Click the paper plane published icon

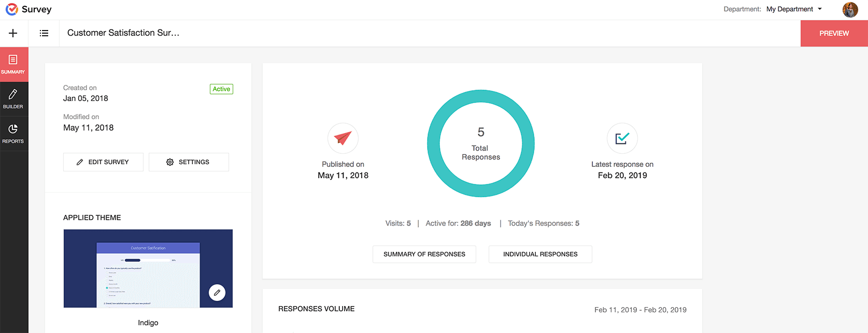343,138
